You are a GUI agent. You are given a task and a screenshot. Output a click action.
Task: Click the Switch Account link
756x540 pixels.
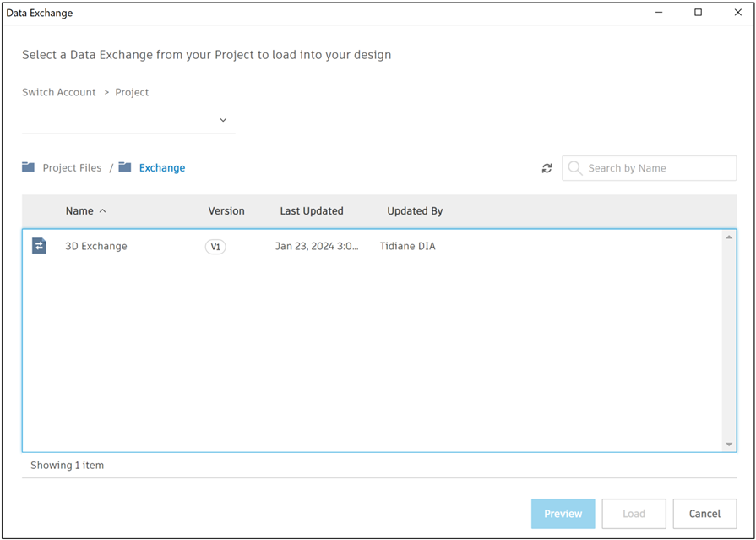pos(59,92)
